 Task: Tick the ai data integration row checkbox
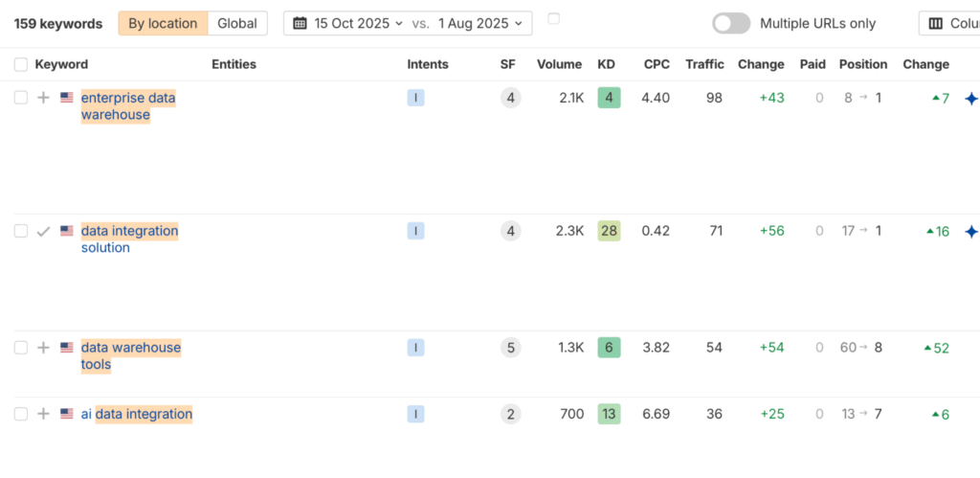[21, 414]
